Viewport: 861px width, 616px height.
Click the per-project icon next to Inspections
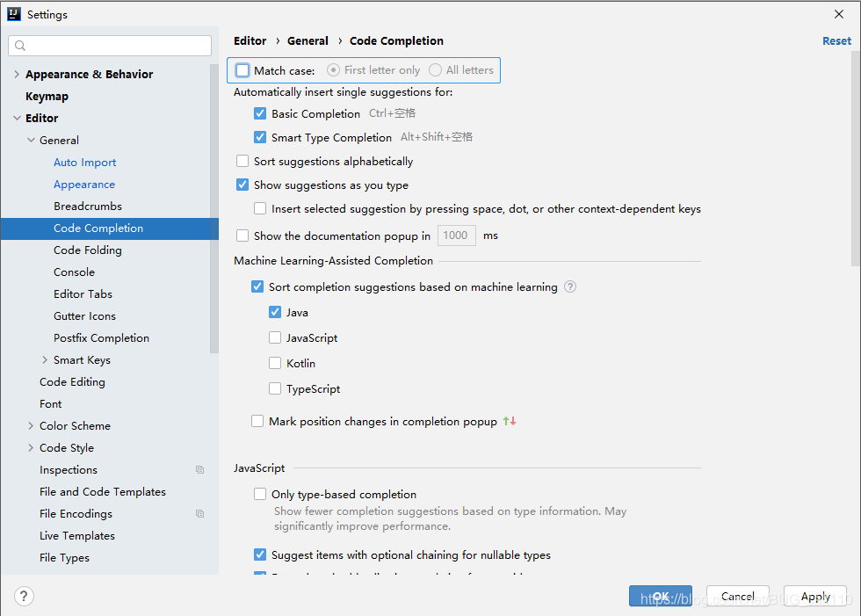(199, 469)
